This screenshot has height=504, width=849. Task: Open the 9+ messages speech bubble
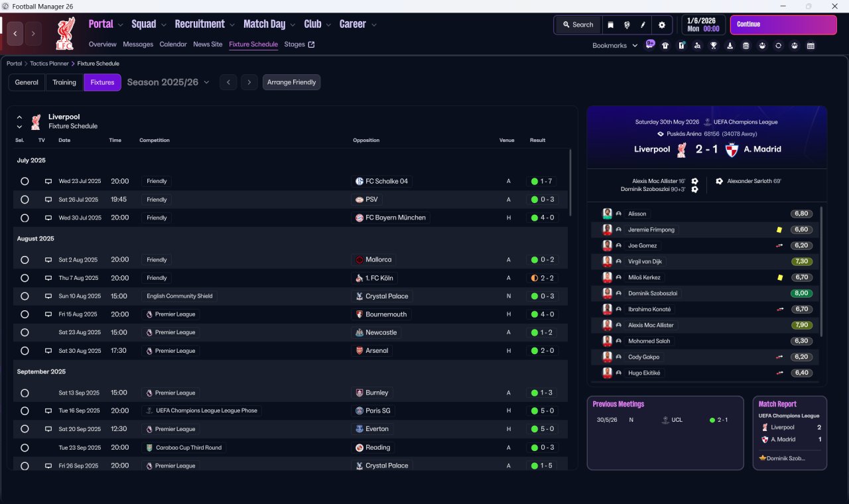(x=650, y=44)
